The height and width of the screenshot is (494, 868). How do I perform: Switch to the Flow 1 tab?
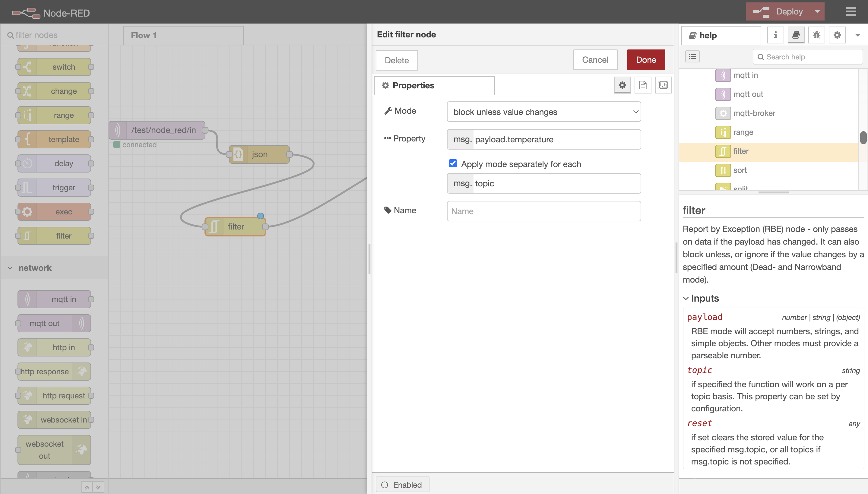(x=144, y=35)
